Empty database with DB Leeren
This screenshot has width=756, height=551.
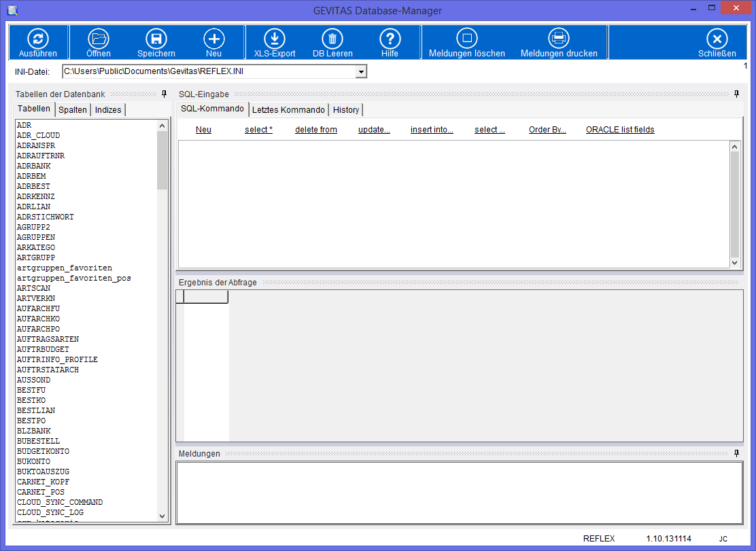[x=332, y=43]
